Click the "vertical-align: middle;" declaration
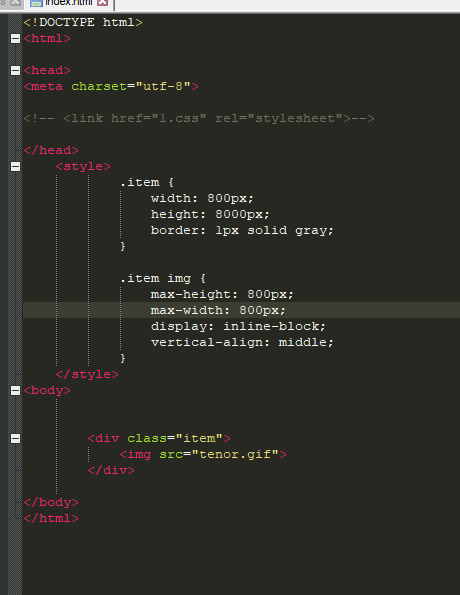Image resolution: width=460 pixels, height=595 pixels. tap(242, 342)
